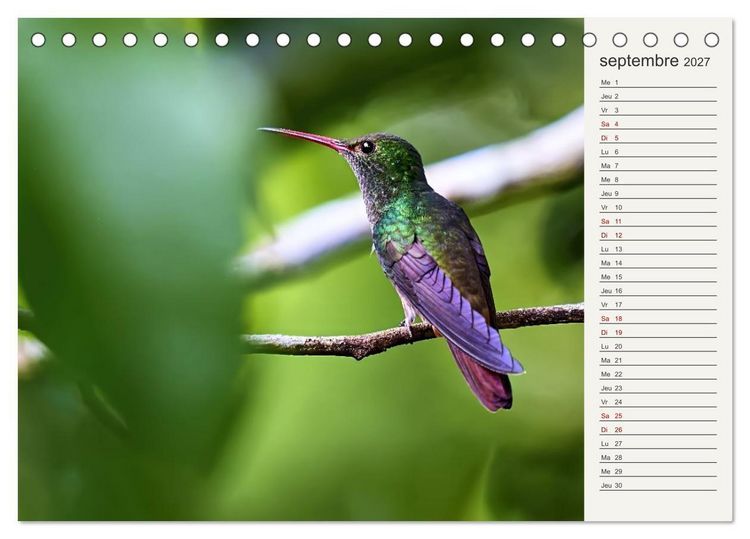This screenshot has height=539, width=750.
Task: Select the 'Lu 20' date row
Action: pos(658,346)
